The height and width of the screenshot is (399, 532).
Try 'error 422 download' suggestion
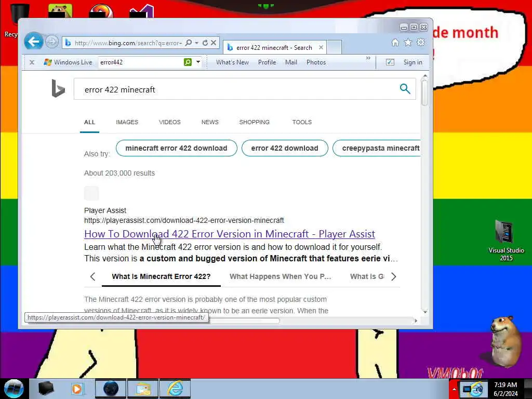285,148
